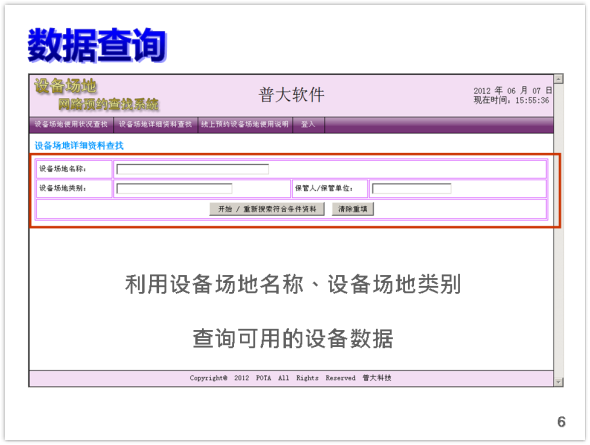Click the 设备场地详细资料查找 heading
This screenshot has width=590, height=445.
pos(79,146)
